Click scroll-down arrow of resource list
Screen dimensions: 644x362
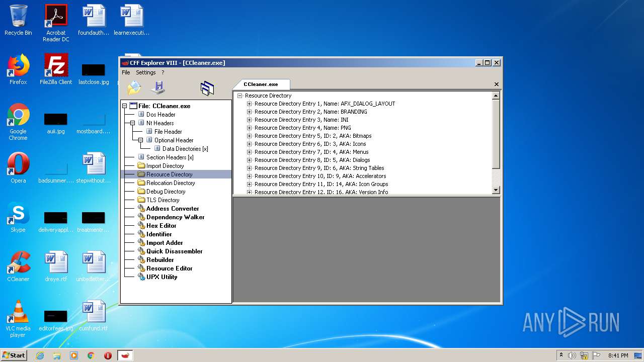tap(496, 190)
